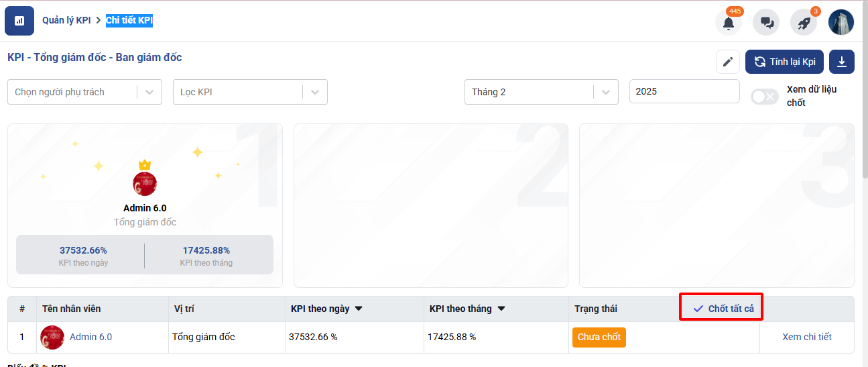Screen dimensions: 868x367
Task: Click the Admin 6.0 avatar in table row
Action: 52,337
